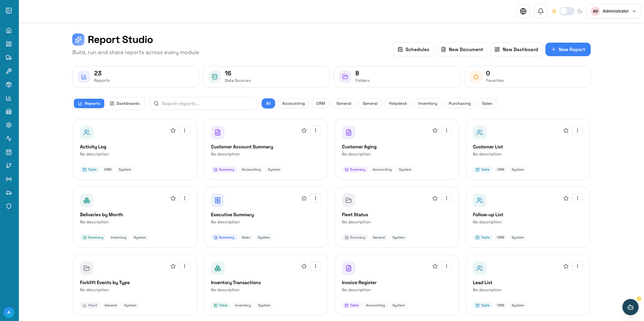Open the Schedules button

(413, 50)
